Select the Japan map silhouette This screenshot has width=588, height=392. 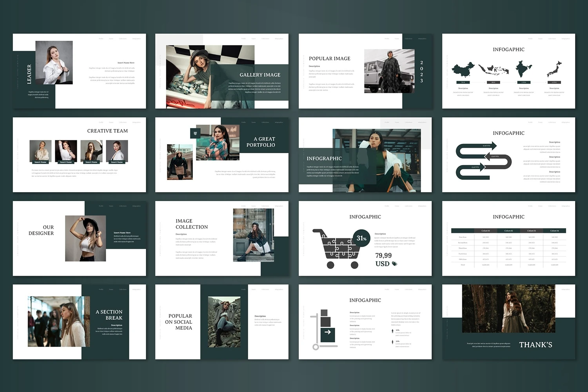click(554, 69)
